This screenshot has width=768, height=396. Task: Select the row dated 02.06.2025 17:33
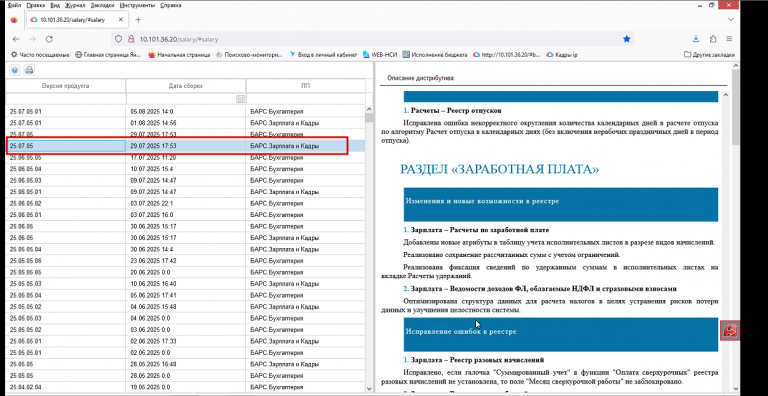point(186,341)
